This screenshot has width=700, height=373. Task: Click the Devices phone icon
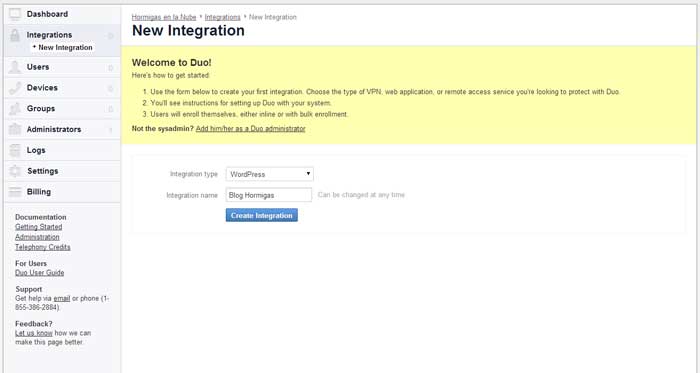pos(15,88)
